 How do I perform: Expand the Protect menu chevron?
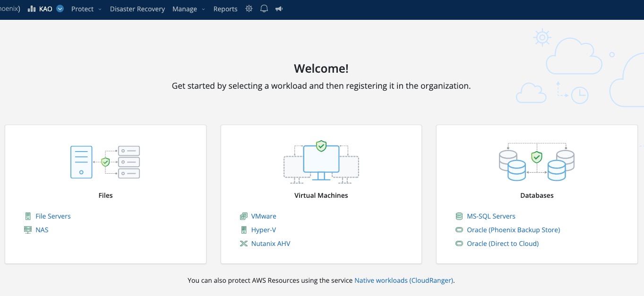click(x=100, y=9)
